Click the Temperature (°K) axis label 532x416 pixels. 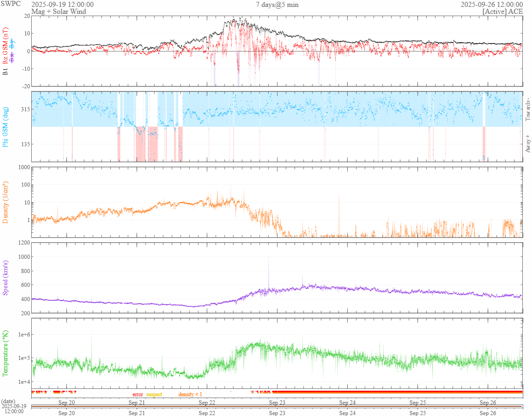click(5, 353)
